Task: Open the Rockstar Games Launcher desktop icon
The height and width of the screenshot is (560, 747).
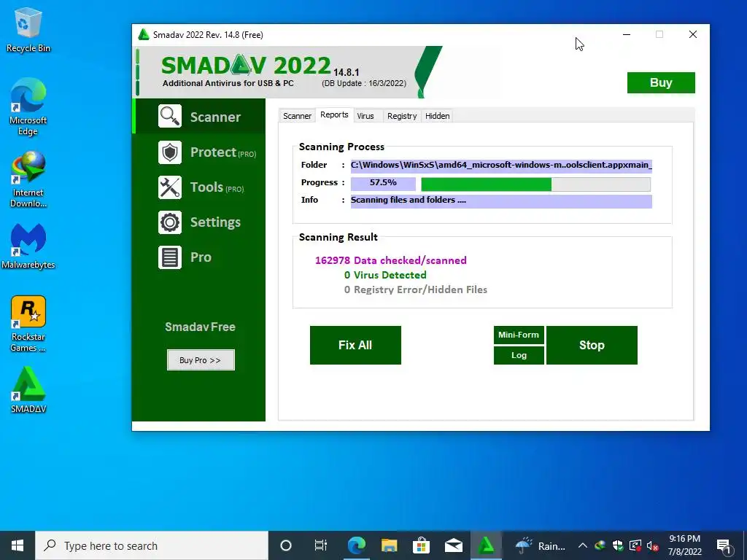Action: tap(28, 324)
